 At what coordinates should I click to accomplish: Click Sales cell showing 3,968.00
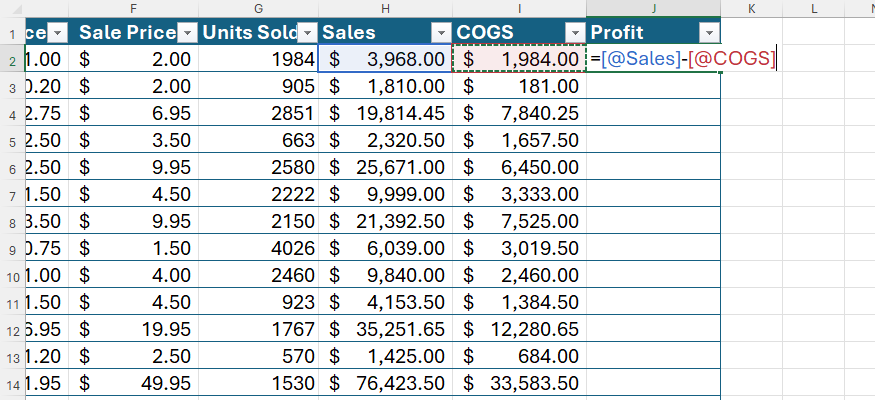coord(385,59)
